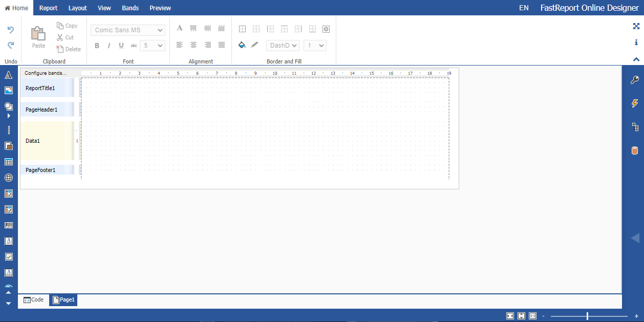Image resolution: width=644 pixels, height=322 pixels.
Task: Select the Text object tool in sidebar
Action: (9, 75)
